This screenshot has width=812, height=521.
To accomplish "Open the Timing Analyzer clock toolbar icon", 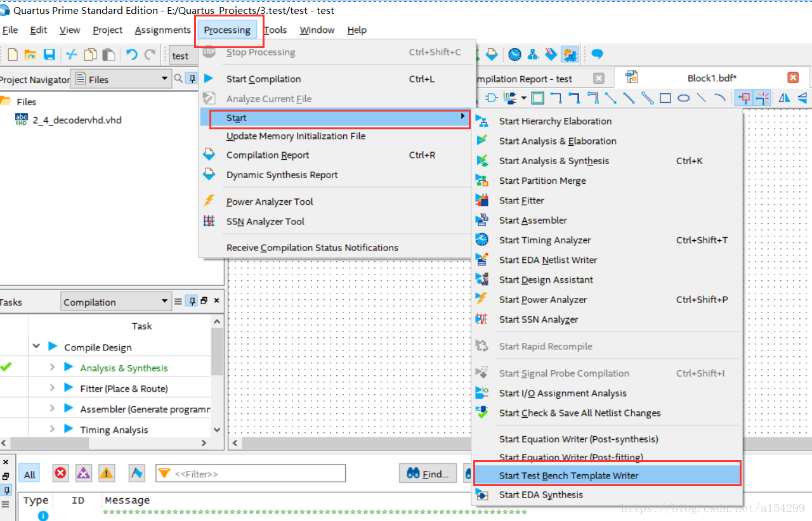I will (x=515, y=55).
